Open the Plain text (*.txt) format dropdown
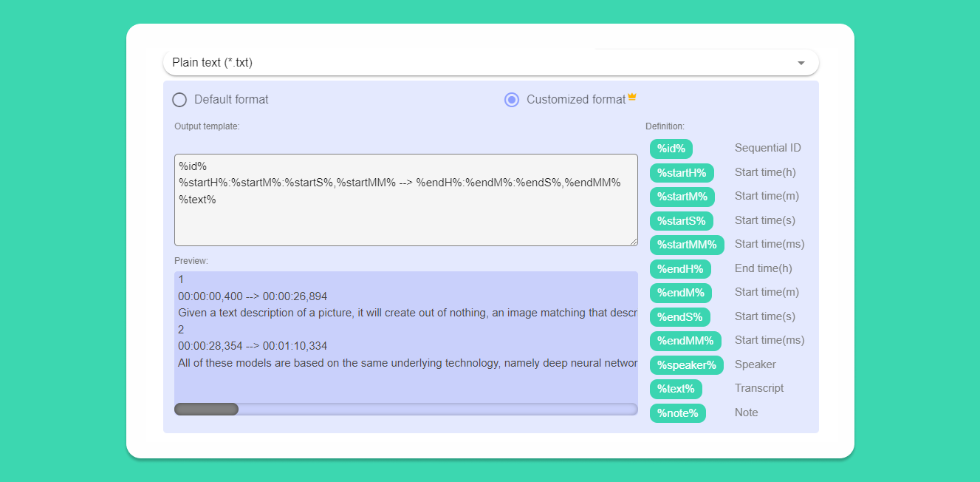Viewport: 980px width, 482px height. tap(490, 63)
